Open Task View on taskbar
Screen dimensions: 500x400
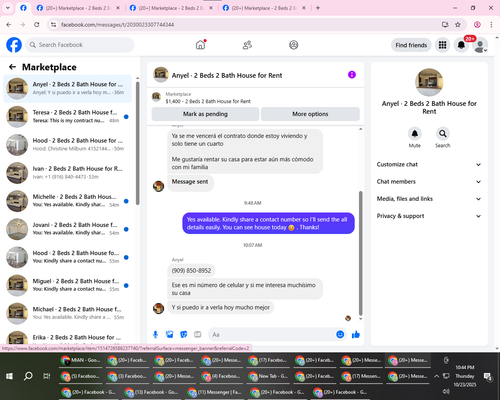pos(47,376)
